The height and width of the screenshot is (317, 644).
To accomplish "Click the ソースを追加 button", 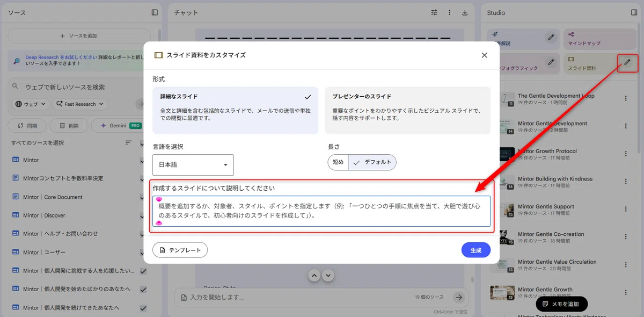I will [x=79, y=36].
